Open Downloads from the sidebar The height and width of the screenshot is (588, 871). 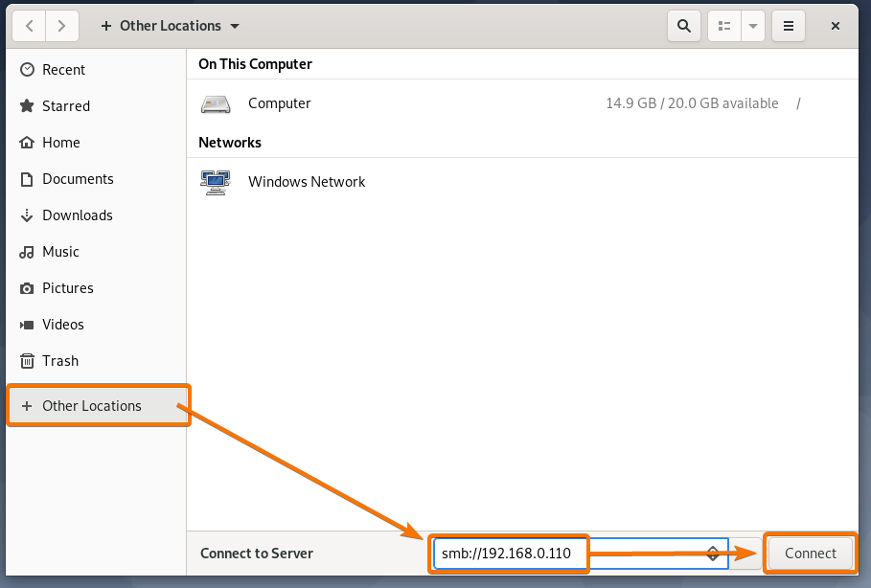(x=77, y=215)
